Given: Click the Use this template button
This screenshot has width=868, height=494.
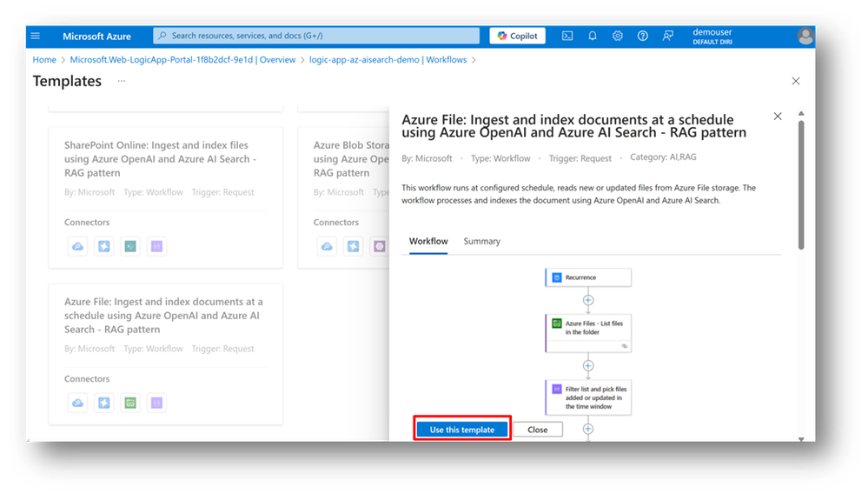Looking at the screenshot, I should [x=462, y=429].
